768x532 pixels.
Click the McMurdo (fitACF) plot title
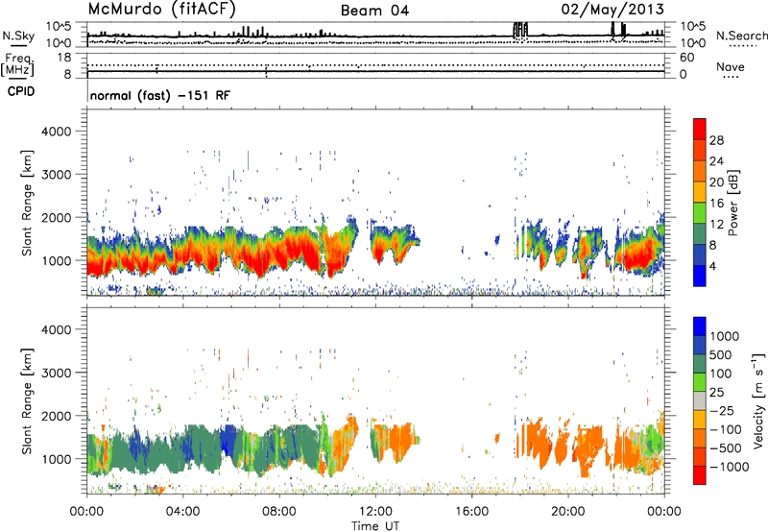coord(161,10)
